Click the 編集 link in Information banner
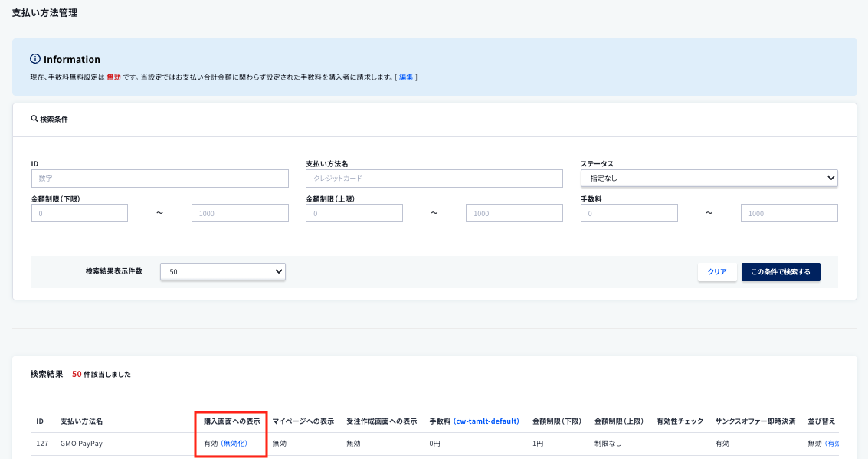Screen dimensions: 868x459 pos(406,77)
